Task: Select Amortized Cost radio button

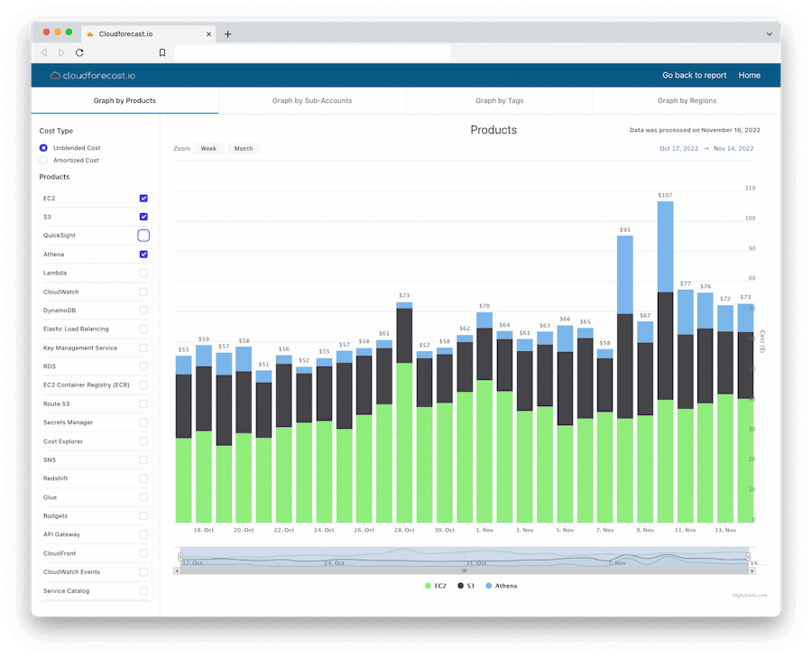Action: [43, 160]
